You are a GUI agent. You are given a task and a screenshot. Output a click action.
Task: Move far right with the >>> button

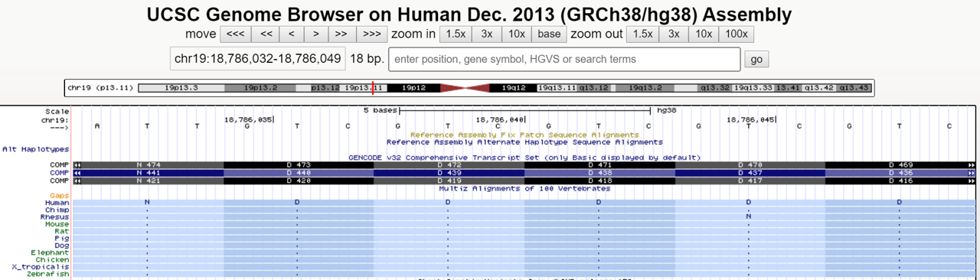pos(371,34)
